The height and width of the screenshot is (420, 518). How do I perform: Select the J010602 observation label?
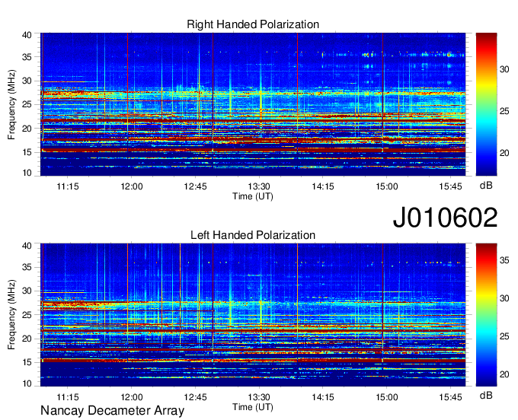coord(445,218)
